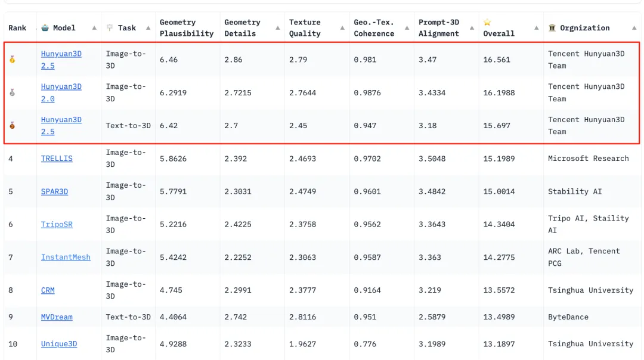Follow the MVDream model link
The image size is (644, 360).
point(57,317)
